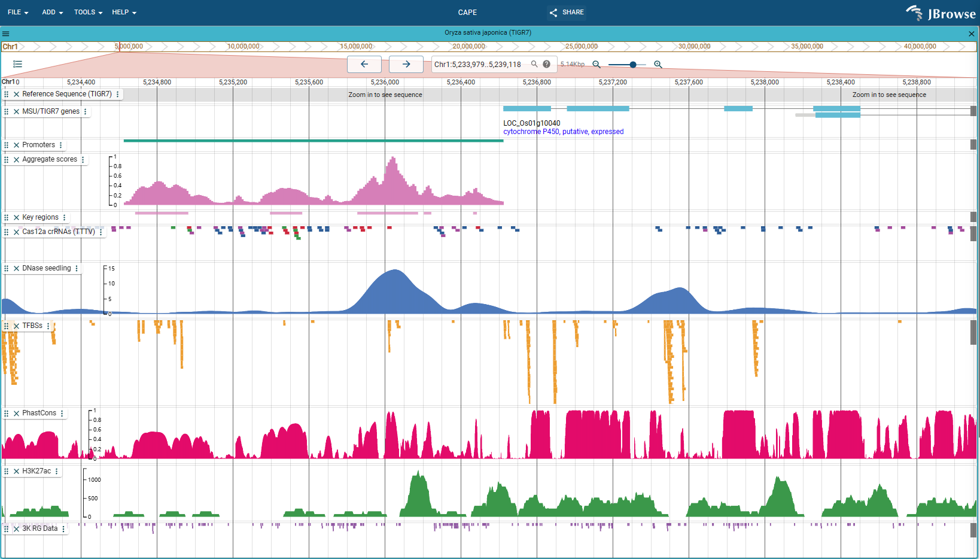This screenshot has width=980, height=559.
Task: Grab the Promoters track drag handle
Action: pyautogui.click(x=7, y=145)
